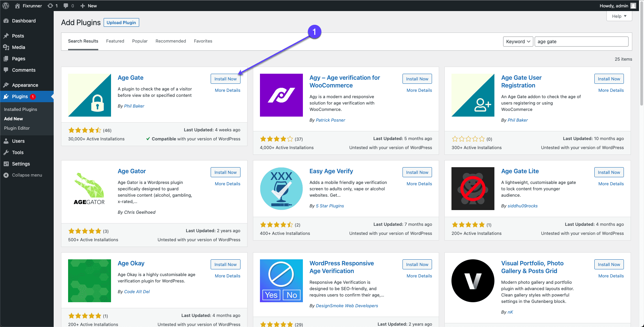This screenshot has width=644, height=327.
Task: Switch to the Popular tab
Action: pyautogui.click(x=140, y=41)
